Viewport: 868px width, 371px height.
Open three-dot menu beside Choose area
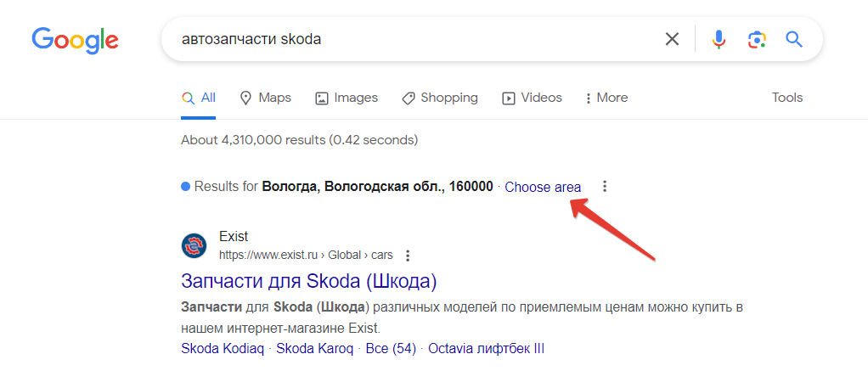pos(605,187)
